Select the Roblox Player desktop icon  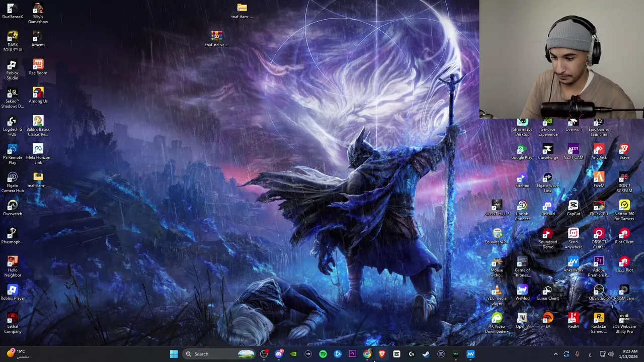(13, 293)
